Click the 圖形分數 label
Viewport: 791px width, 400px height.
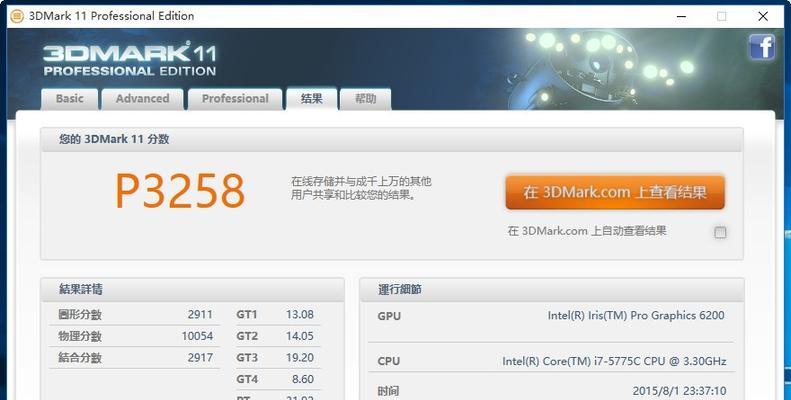click(80, 315)
